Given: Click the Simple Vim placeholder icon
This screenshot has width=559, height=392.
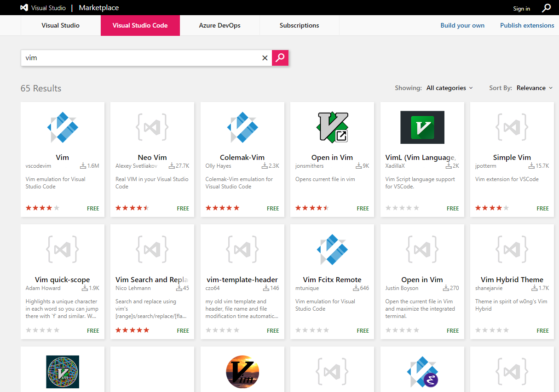Looking at the screenshot, I should point(512,127).
